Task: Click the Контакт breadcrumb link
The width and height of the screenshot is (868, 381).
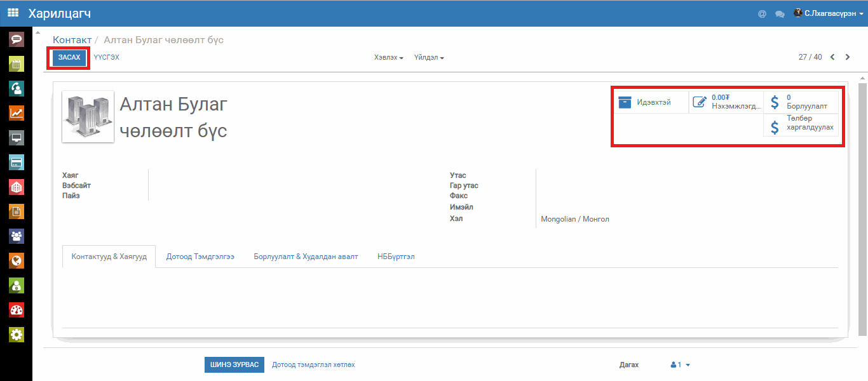Action: pyautogui.click(x=72, y=40)
